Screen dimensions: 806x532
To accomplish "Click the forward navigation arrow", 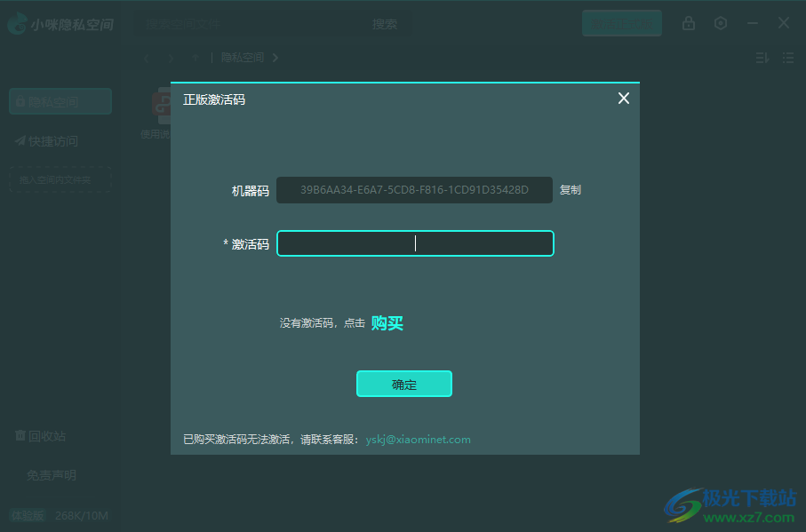I will pyautogui.click(x=169, y=57).
